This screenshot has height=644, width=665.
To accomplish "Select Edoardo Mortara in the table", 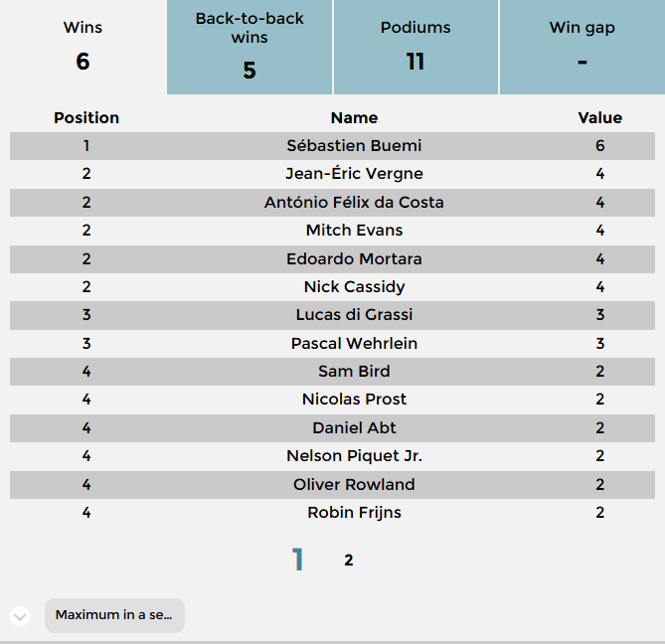I will [354, 259].
